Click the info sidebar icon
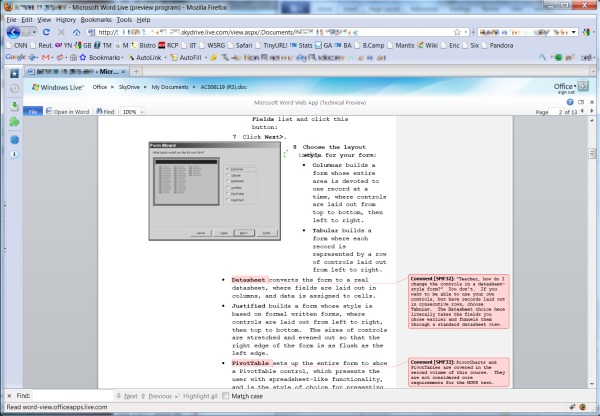 pyautogui.click(x=15, y=154)
